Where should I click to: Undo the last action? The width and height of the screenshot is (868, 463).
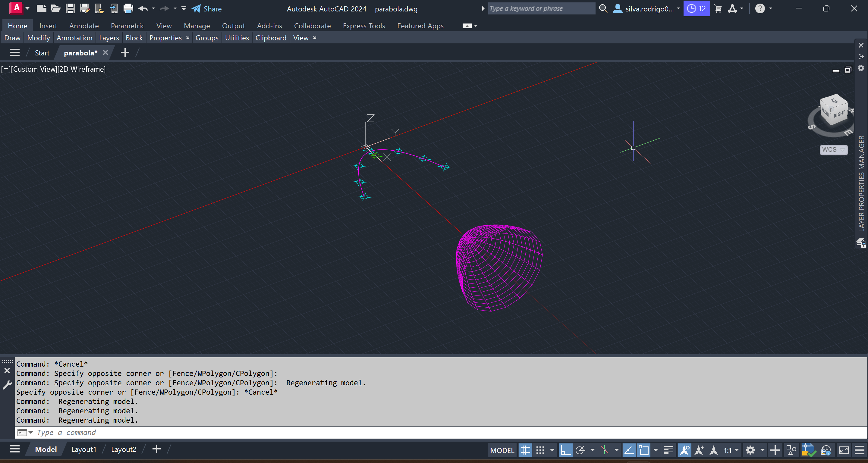pos(143,8)
